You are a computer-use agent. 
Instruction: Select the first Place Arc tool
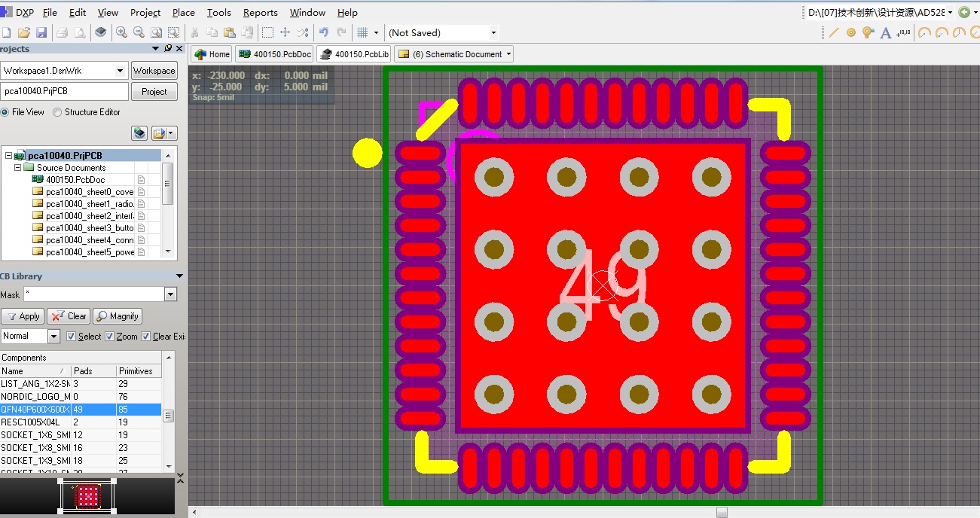924,32
